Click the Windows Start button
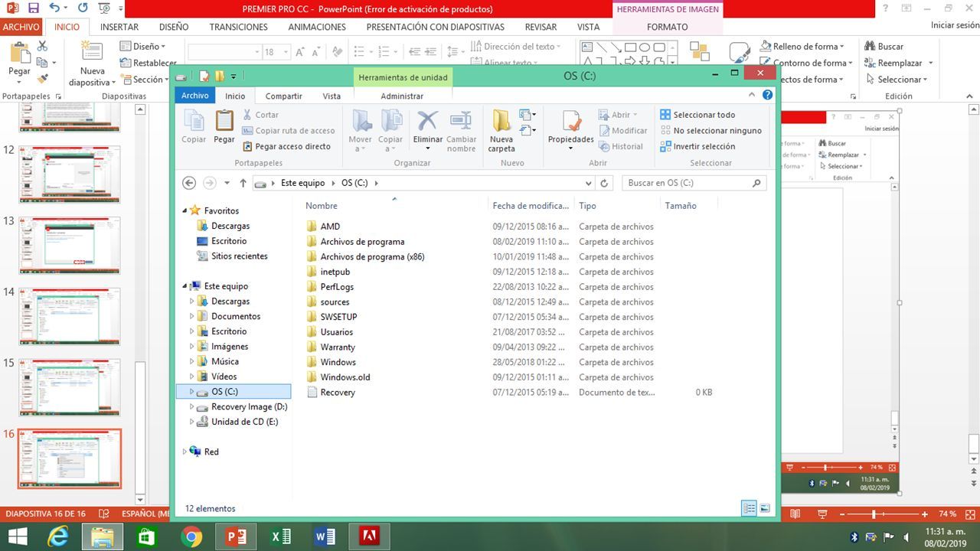This screenshot has height=551, width=980. tap(17, 536)
